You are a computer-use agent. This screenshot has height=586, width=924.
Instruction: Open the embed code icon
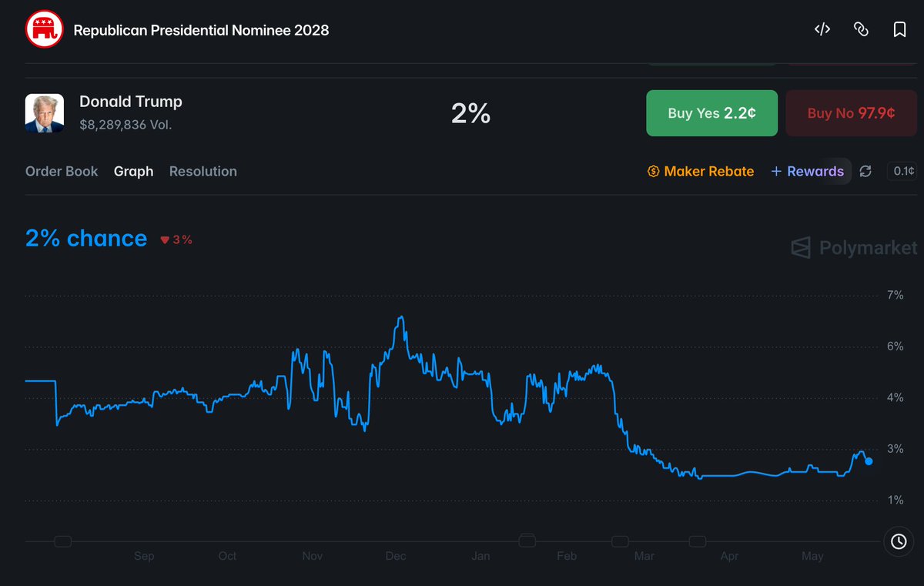pos(822,30)
